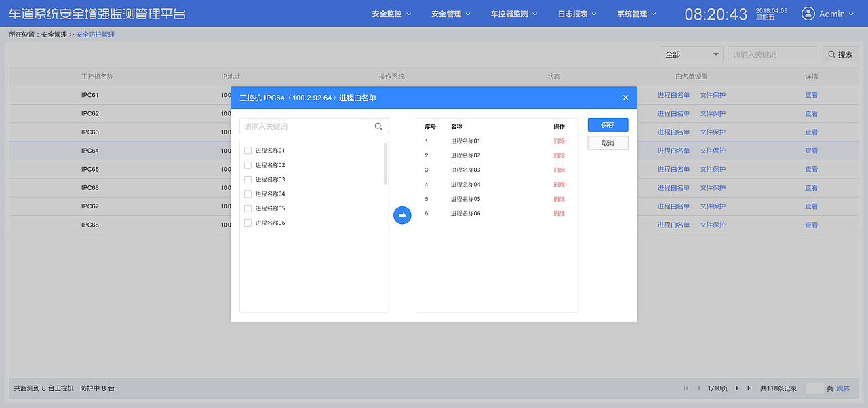Open the 系统管理 menu
The image size is (868, 408).
tap(637, 14)
